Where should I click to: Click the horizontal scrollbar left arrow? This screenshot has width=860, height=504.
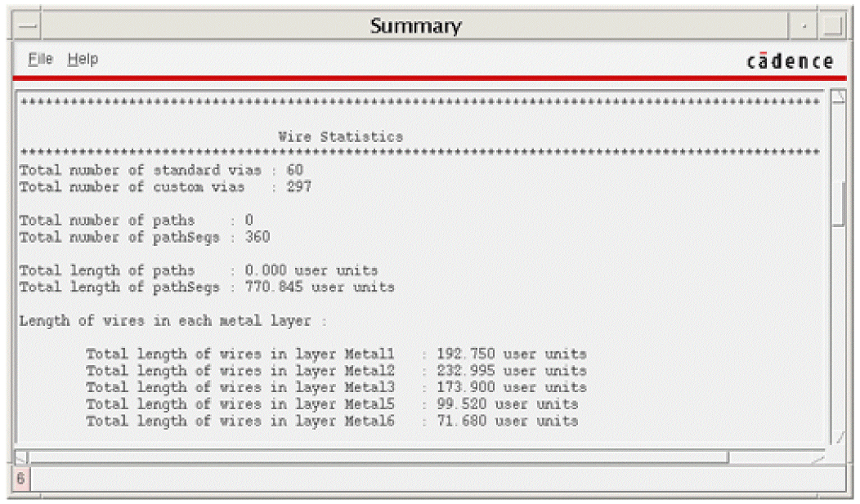pyautogui.click(x=20, y=457)
